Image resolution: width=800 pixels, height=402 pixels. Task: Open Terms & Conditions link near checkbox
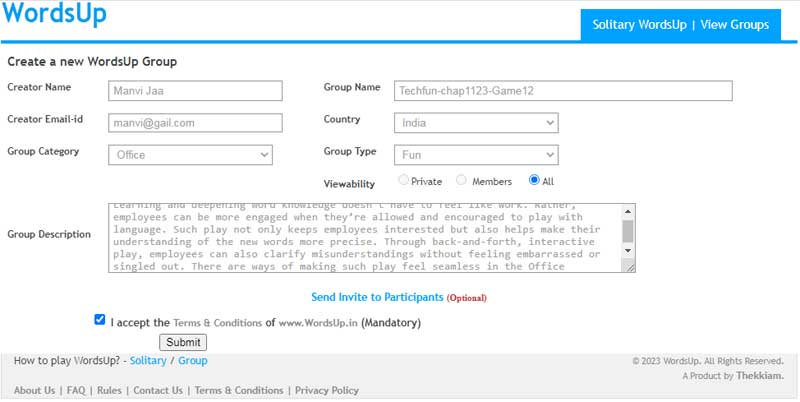(217, 323)
